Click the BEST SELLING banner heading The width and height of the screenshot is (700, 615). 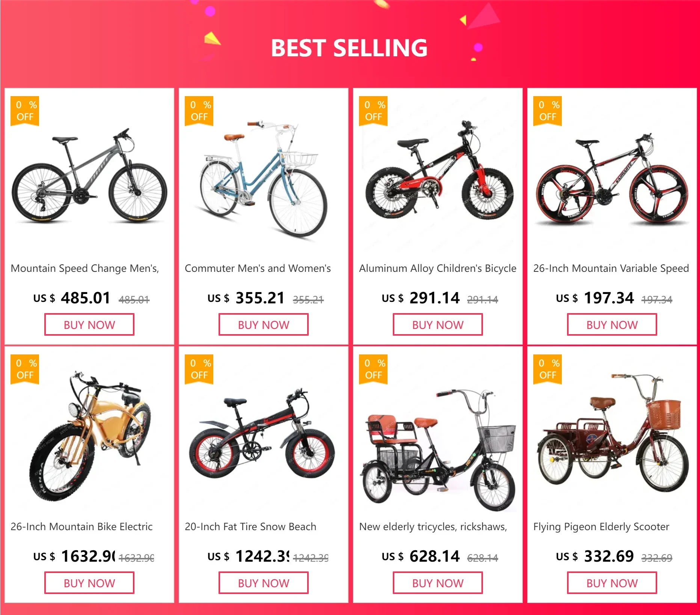pyautogui.click(x=349, y=48)
